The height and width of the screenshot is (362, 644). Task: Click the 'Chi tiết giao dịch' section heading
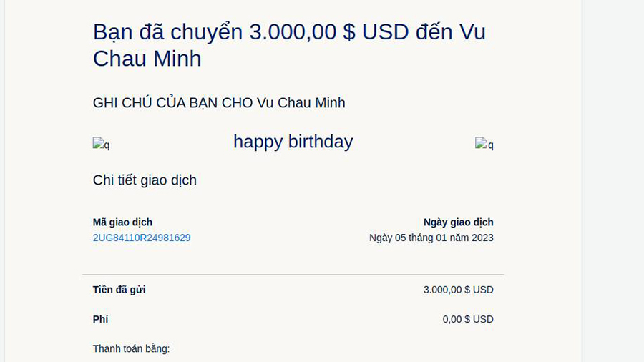tap(145, 180)
